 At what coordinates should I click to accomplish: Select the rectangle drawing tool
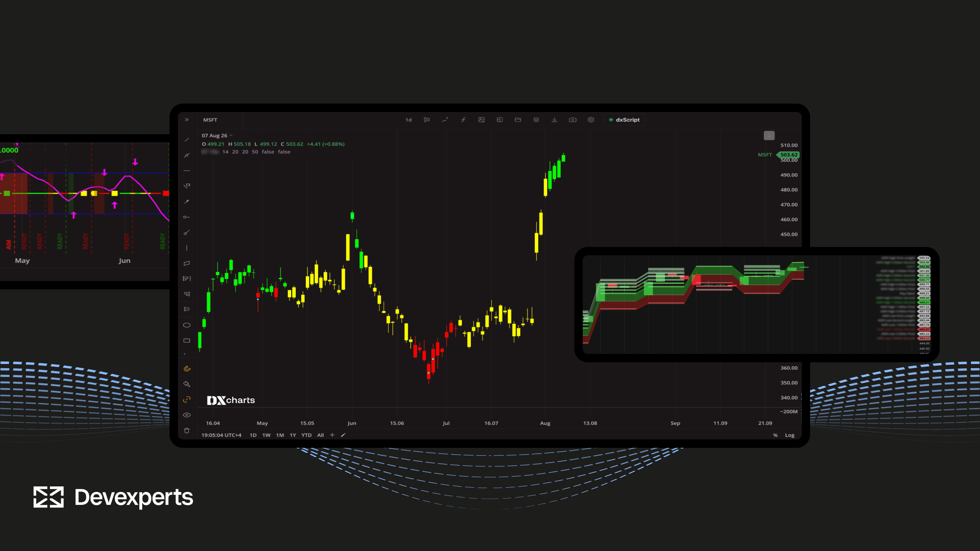click(187, 340)
